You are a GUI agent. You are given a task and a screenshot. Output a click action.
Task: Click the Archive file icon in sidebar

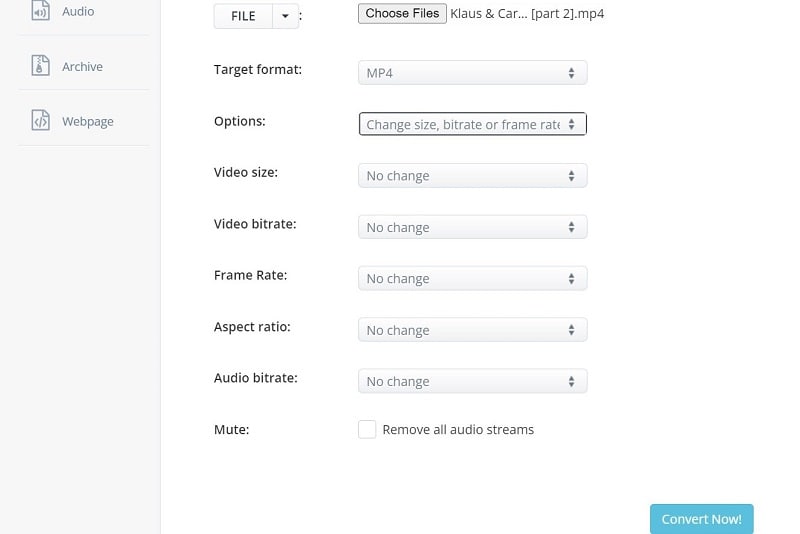[x=41, y=66]
